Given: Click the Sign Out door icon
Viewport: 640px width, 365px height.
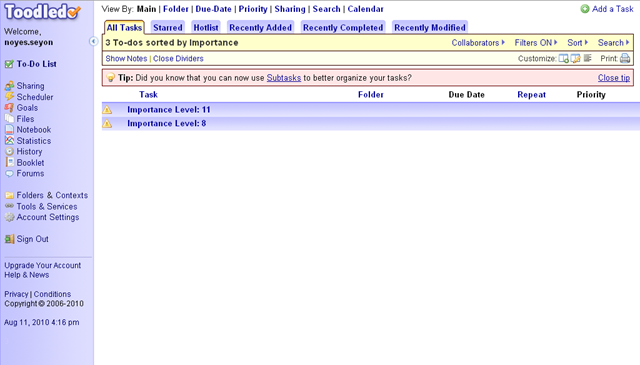Looking at the screenshot, I should coord(9,239).
